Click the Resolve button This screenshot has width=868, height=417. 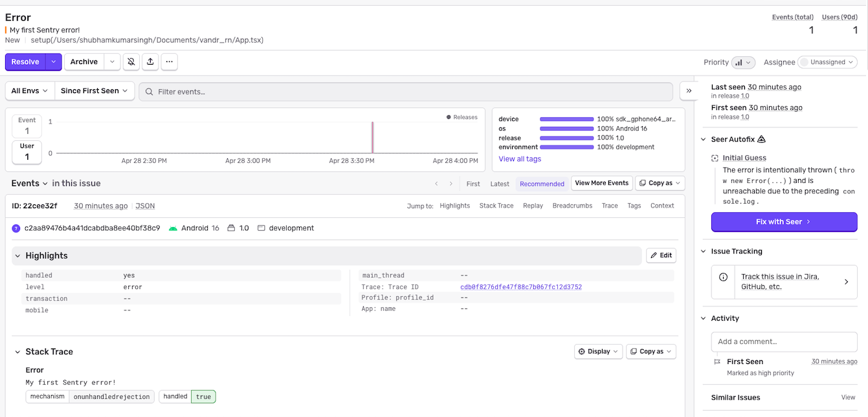click(25, 62)
